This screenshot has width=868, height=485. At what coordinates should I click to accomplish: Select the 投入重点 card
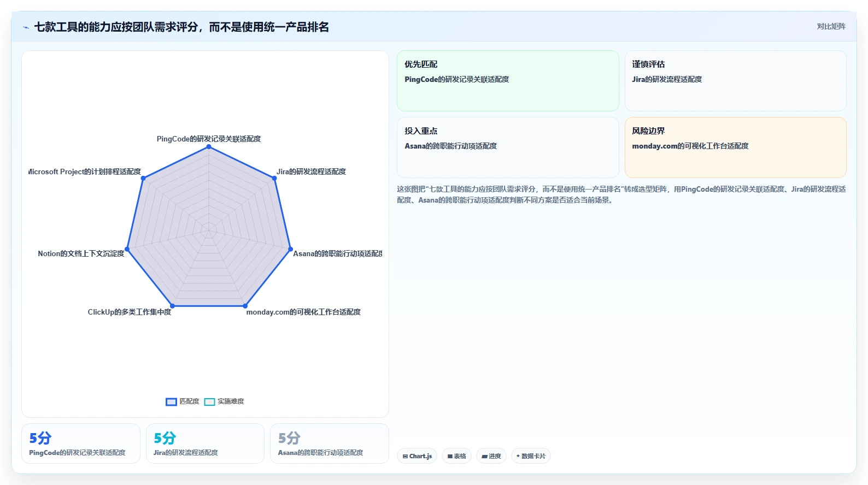(x=508, y=147)
